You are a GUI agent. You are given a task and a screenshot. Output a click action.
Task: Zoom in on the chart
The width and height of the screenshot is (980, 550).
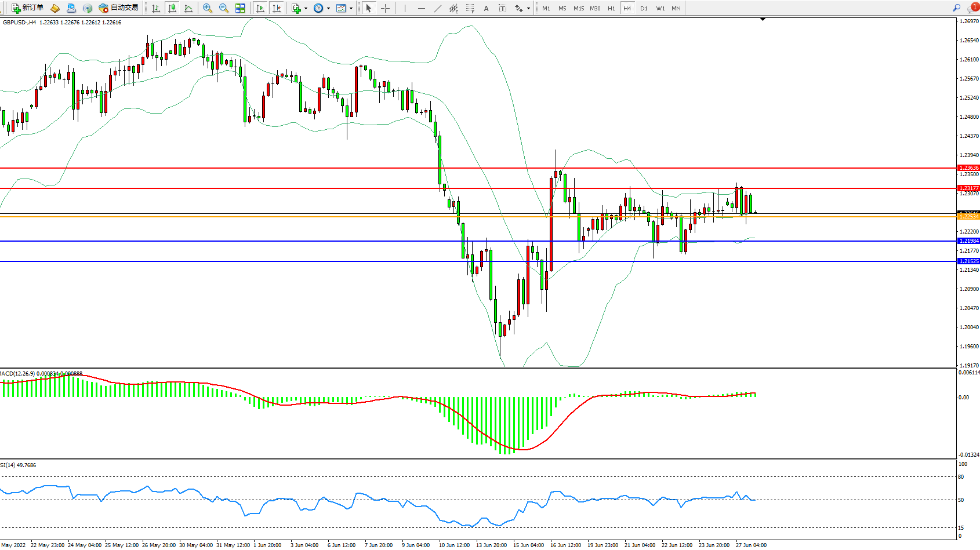(x=207, y=8)
